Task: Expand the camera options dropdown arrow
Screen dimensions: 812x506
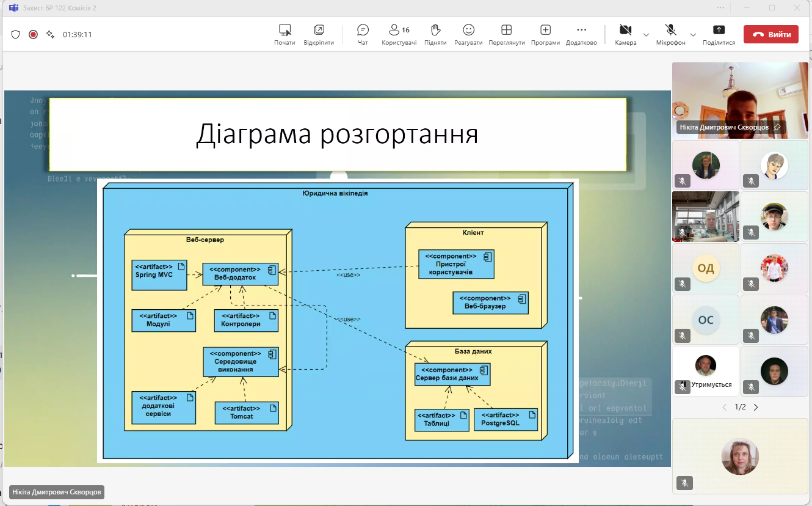Action: (646, 35)
